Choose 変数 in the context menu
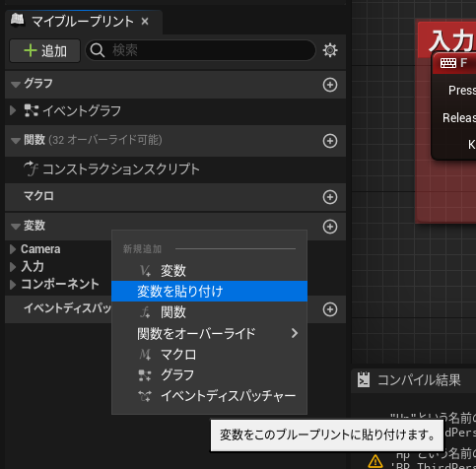476x469 pixels. tap(210, 271)
